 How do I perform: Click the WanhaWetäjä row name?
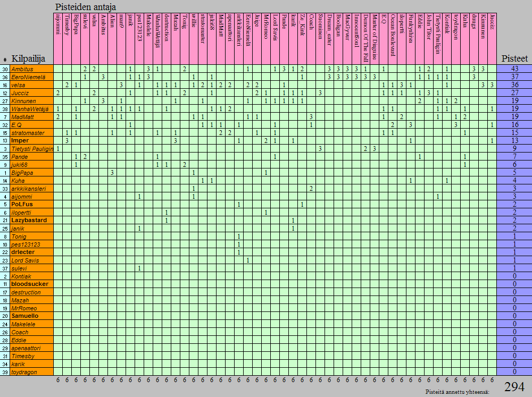31,109
